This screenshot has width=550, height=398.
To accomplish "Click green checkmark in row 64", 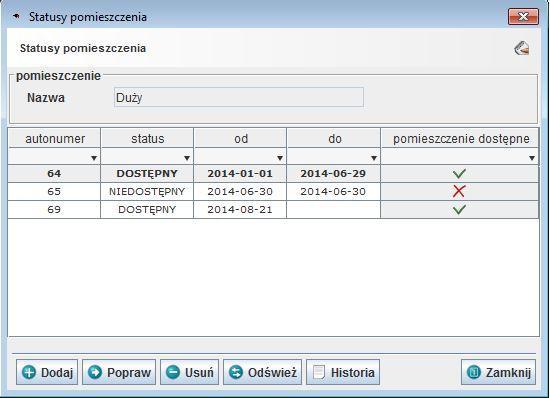I will pyautogui.click(x=459, y=173).
